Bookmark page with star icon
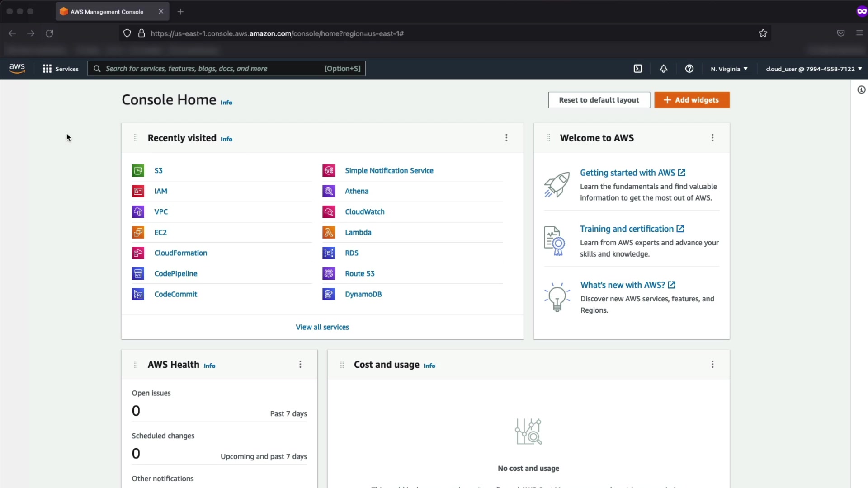868x488 pixels. [x=763, y=33]
